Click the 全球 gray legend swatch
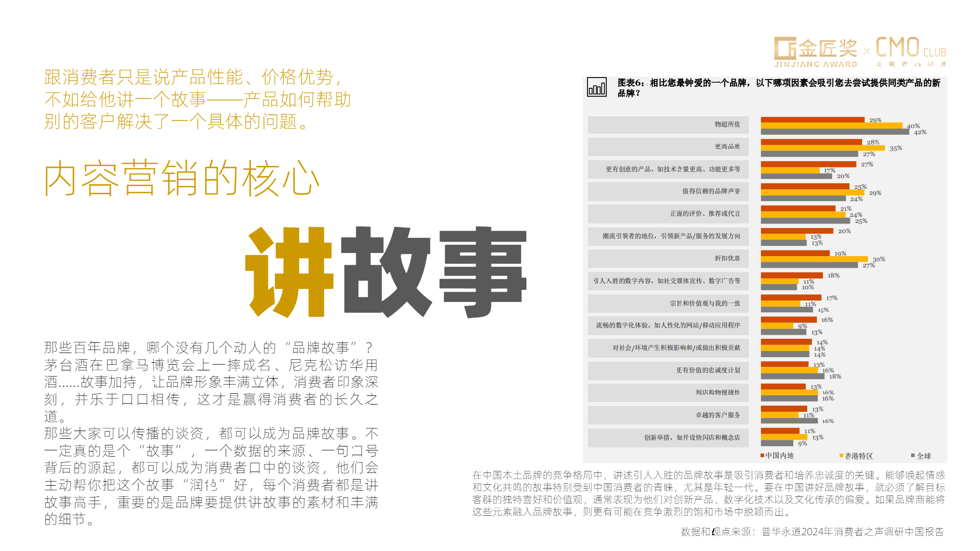Viewport: 980px width, 551px height. tap(913, 456)
